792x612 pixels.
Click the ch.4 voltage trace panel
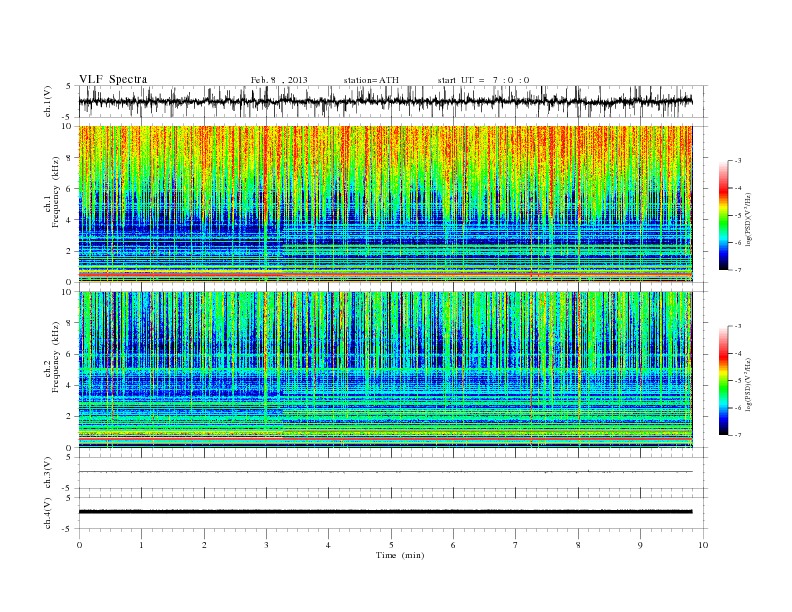[x=393, y=513]
